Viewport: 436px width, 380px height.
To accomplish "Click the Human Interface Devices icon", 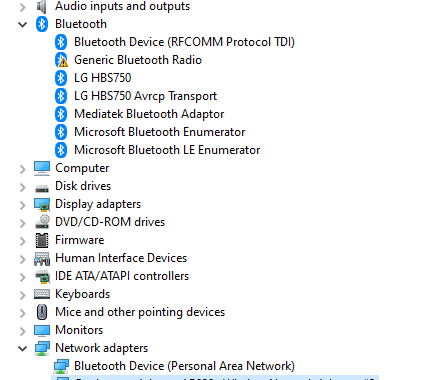I will tap(42, 258).
